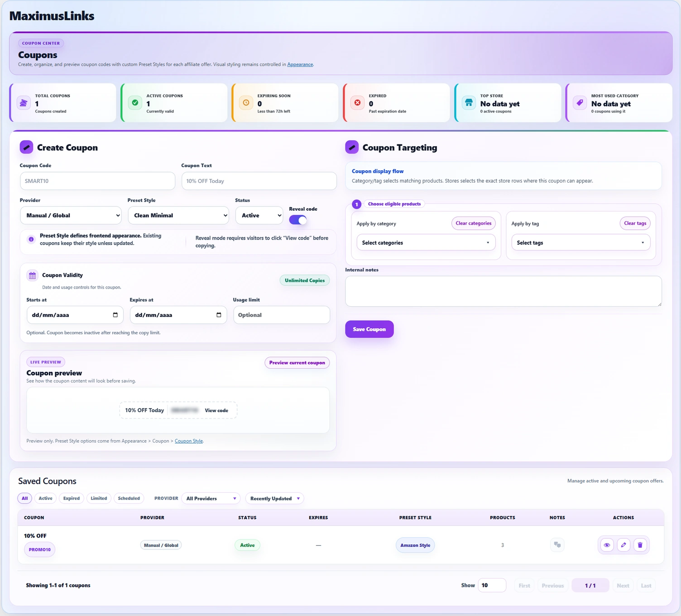Open the All Providers filter dropdown
This screenshot has height=616, width=681.
[x=211, y=499]
